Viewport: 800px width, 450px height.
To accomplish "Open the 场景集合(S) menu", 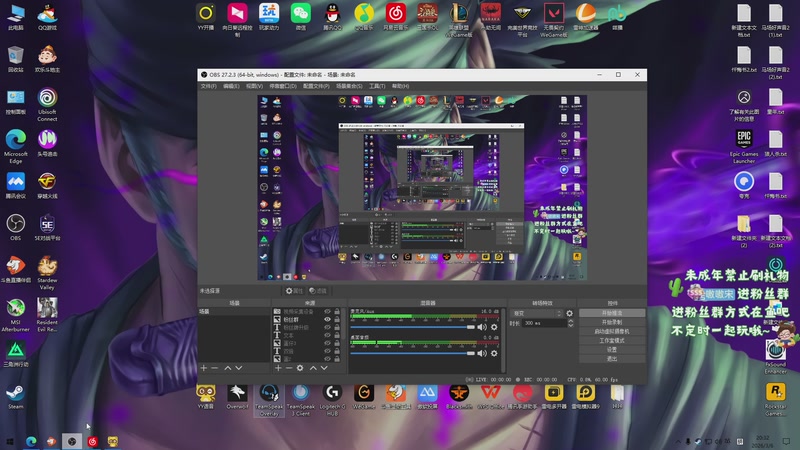I will 349,86.
